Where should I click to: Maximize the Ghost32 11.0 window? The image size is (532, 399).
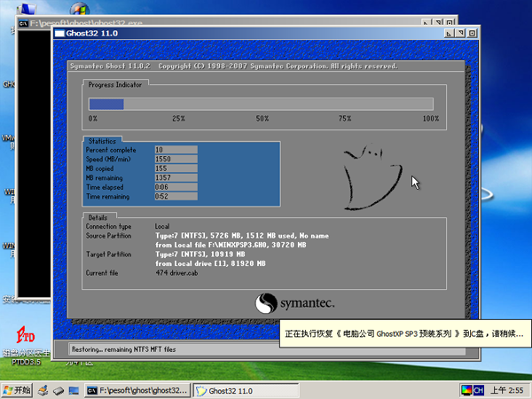[460, 34]
